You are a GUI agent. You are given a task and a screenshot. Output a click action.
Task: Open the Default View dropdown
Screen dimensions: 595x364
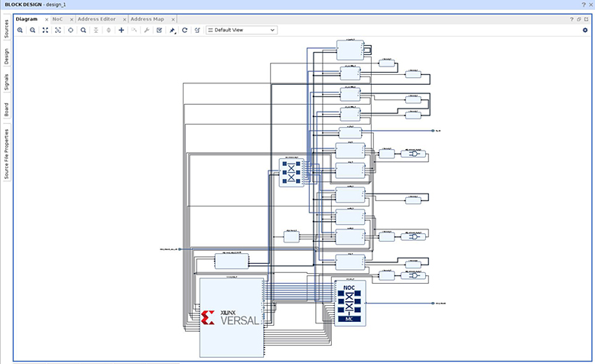click(x=242, y=30)
